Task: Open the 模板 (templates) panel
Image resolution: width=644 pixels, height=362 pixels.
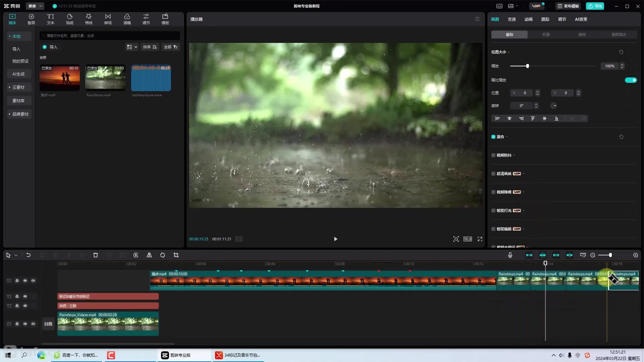Action: [165, 19]
